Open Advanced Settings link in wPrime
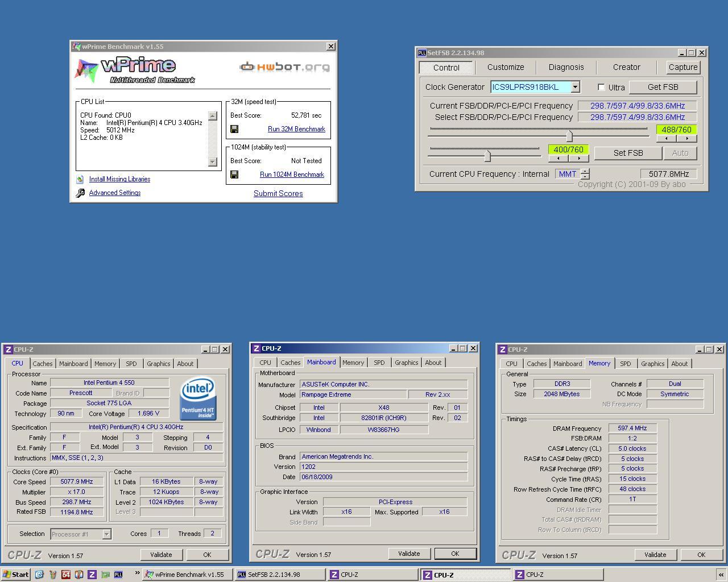This screenshot has height=582, width=728. tap(115, 193)
